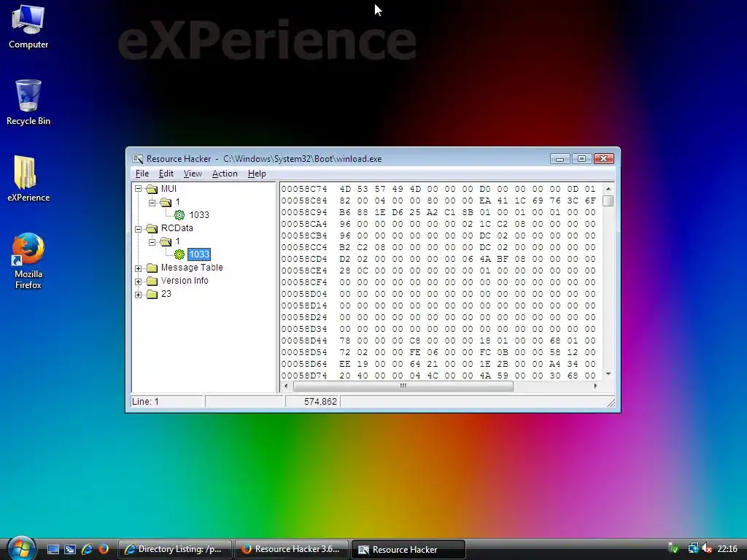Select the 1033 item under MUI
The image size is (747, 560).
198,215
